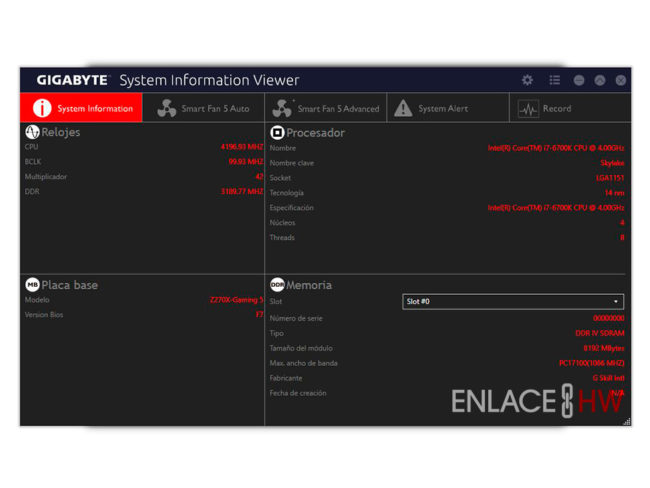Click the Slot dropdown arrow
650x488 pixels.
(616, 301)
